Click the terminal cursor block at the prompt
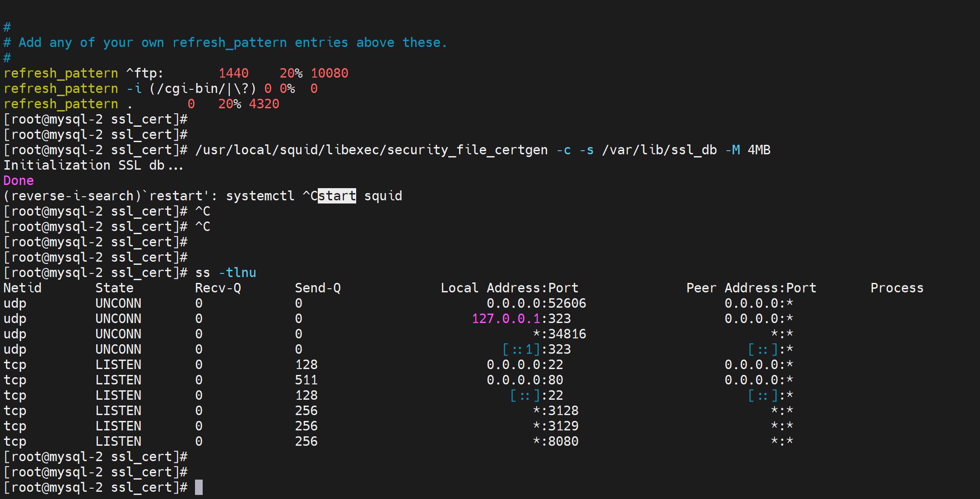Viewport: 980px width, 499px height. click(199, 487)
